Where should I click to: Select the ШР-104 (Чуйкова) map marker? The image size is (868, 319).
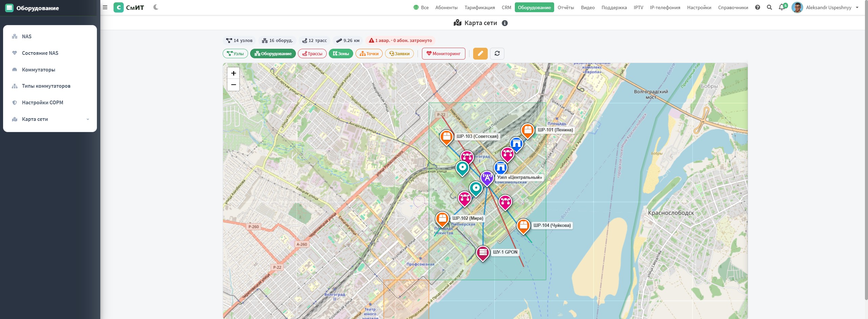point(523,226)
